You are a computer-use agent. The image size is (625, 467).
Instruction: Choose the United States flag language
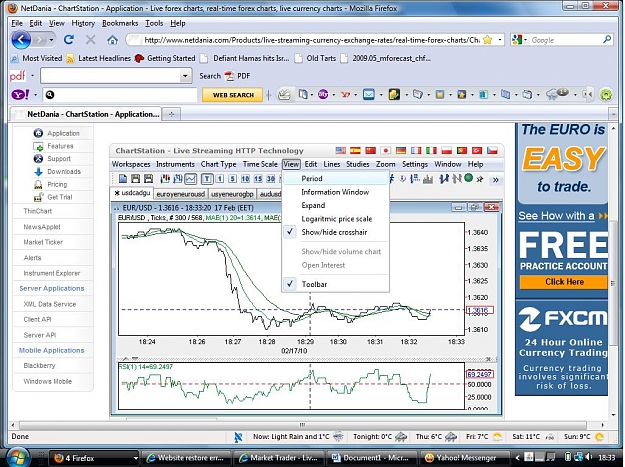click(x=341, y=151)
